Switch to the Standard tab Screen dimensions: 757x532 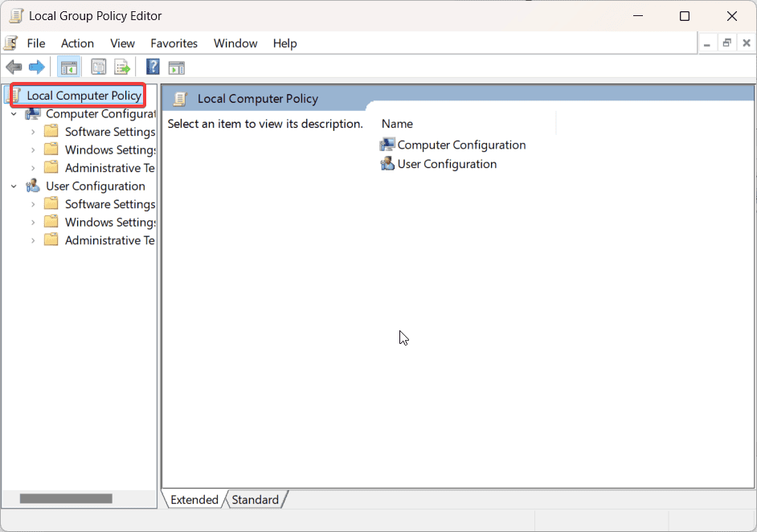pyautogui.click(x=255, y=500)
